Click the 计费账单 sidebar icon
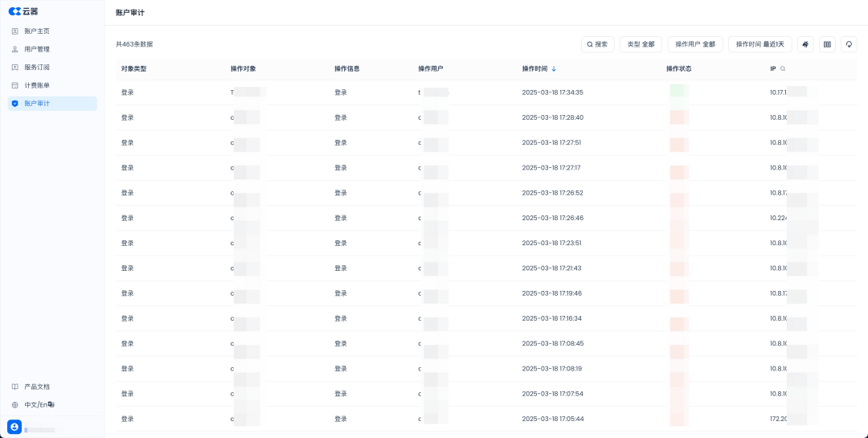Viewport: 868px width, 438px height. tap(15, 85)
